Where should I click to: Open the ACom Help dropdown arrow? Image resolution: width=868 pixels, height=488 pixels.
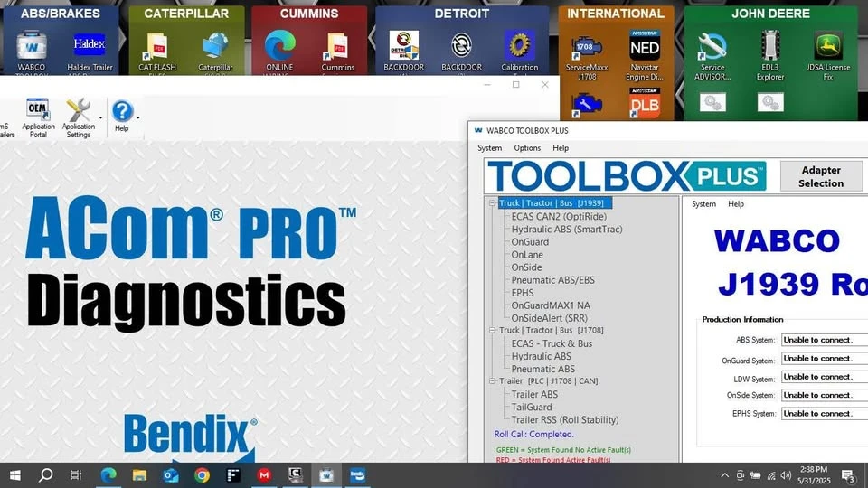point(137,117)
